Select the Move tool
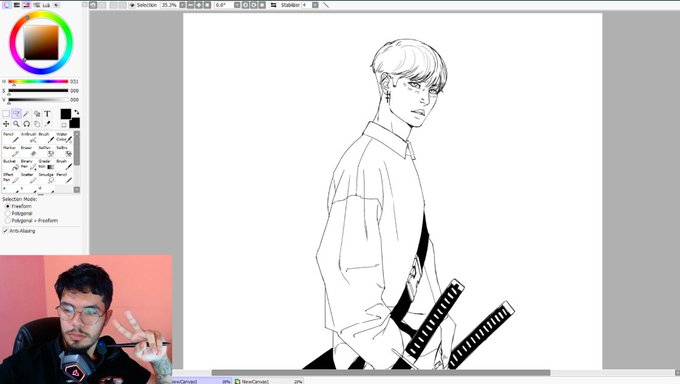Image resolution: width=680 pixels, height=384 pixels. tap(6, 124)
